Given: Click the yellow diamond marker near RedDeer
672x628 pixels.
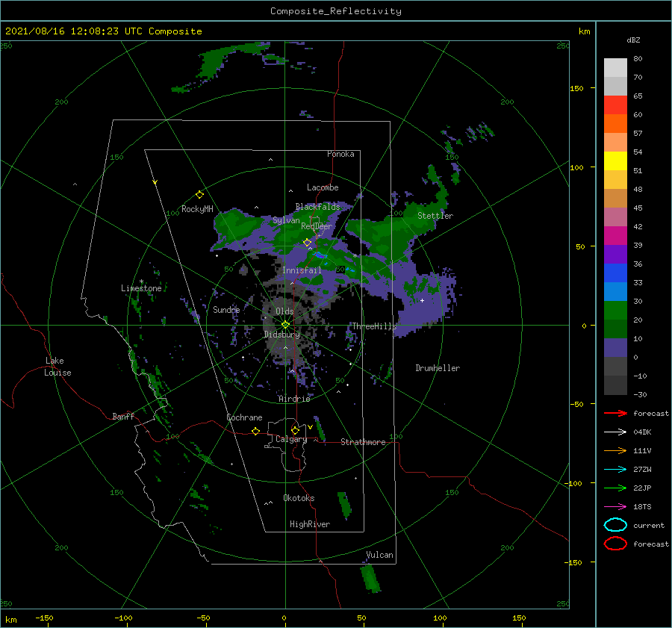Looking at the screenshot, I should click(x=307, y=243).
